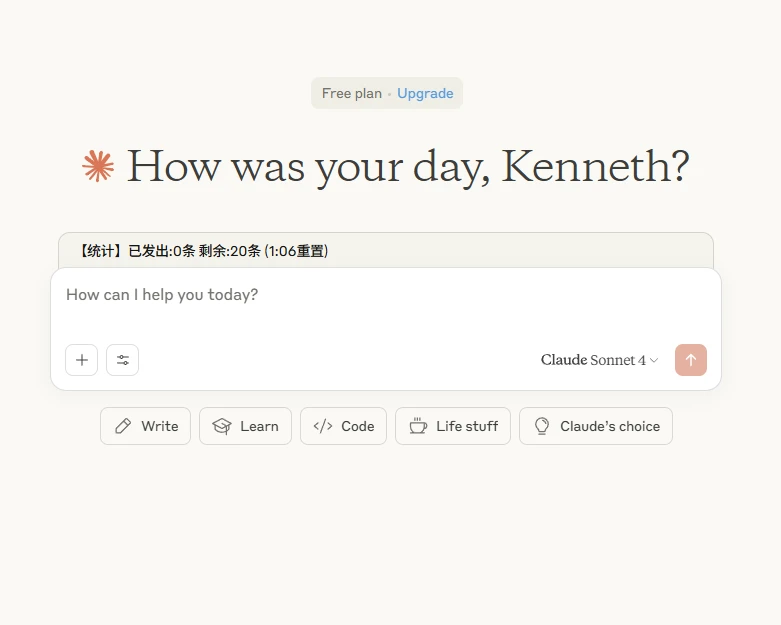Image resolution: width=781 pixels, height=625 pixels.
Task: Open the tools settings sliders button
Action: [123, 360]
